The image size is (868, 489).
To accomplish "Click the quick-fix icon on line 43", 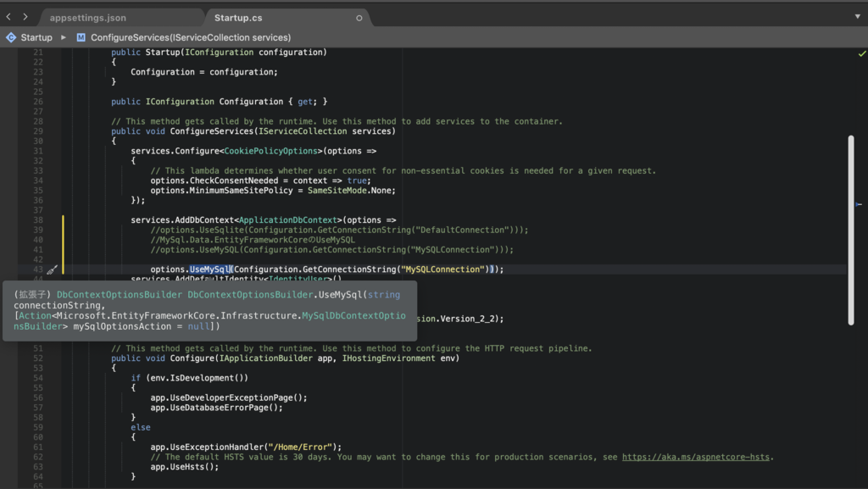I will pyautogui.click(x=52, y=270).
